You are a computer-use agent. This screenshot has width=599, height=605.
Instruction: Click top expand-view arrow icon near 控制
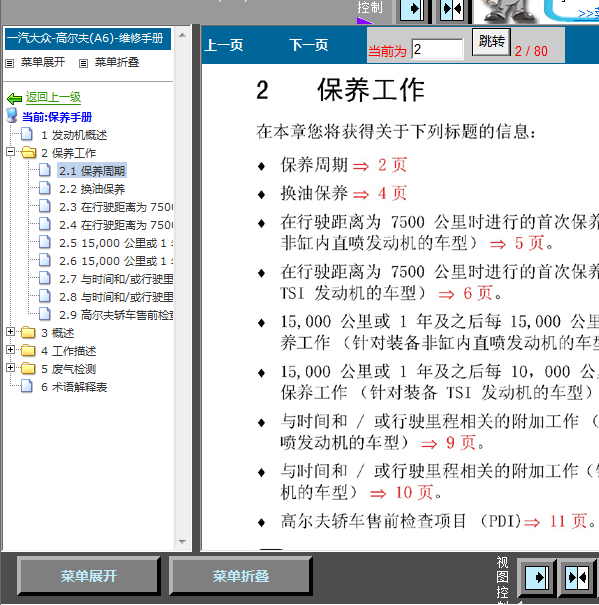point(412,9)
